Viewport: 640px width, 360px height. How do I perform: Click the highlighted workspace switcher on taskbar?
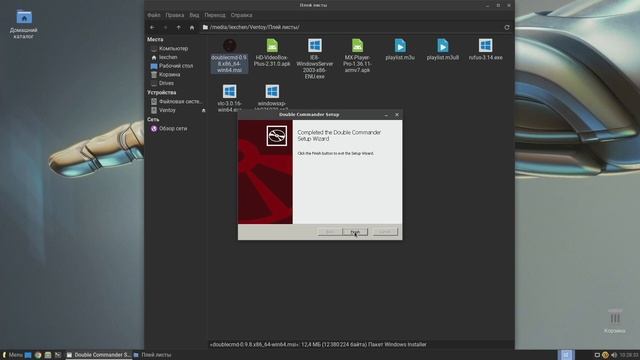click(x=566, y=355)
